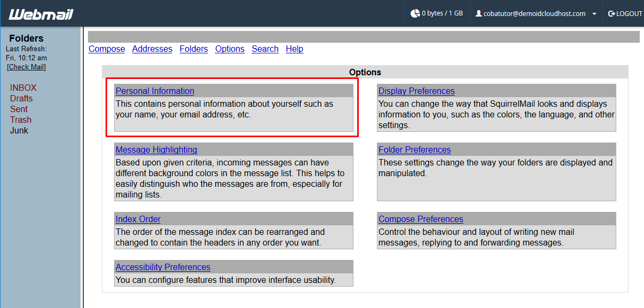Open the INBOX folder

(23, 88)
